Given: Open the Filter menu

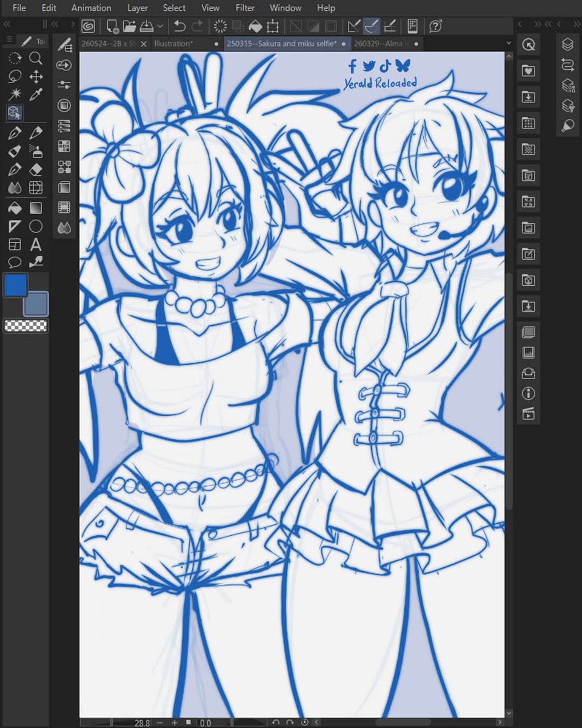Looking at the screenshot, I should tap(246, 8).
